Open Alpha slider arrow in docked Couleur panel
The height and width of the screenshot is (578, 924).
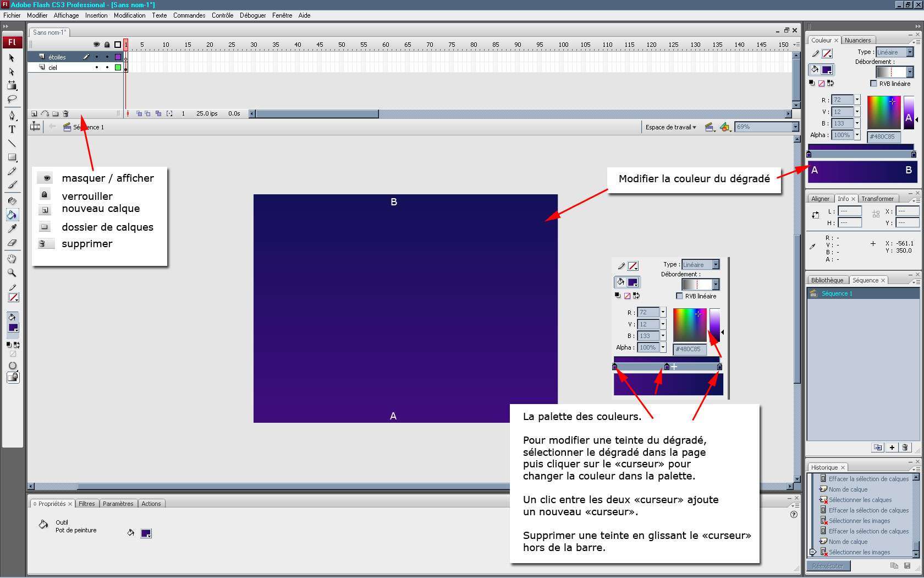[x=857, y=135]
